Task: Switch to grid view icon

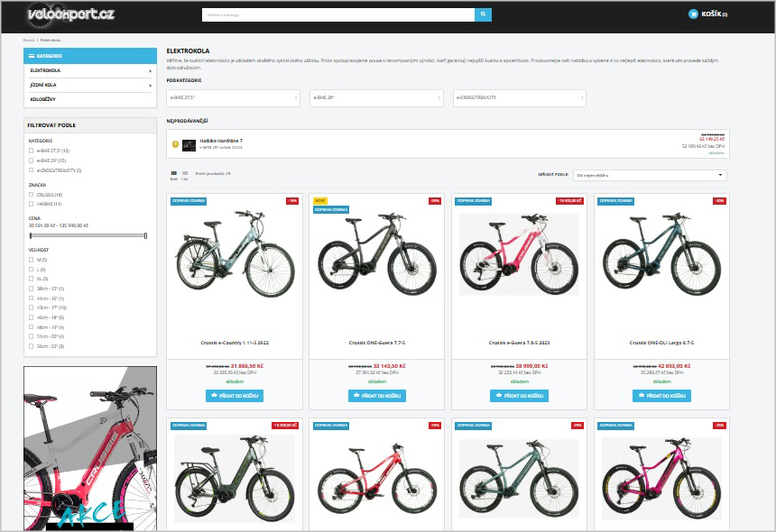Action: point(174,173)
